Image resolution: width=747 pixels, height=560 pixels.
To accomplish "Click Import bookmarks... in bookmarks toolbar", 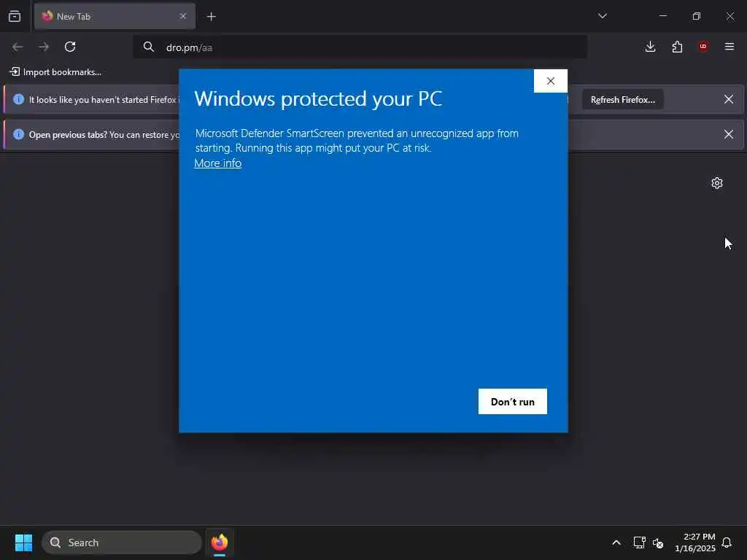I will (x=55, y=72).
